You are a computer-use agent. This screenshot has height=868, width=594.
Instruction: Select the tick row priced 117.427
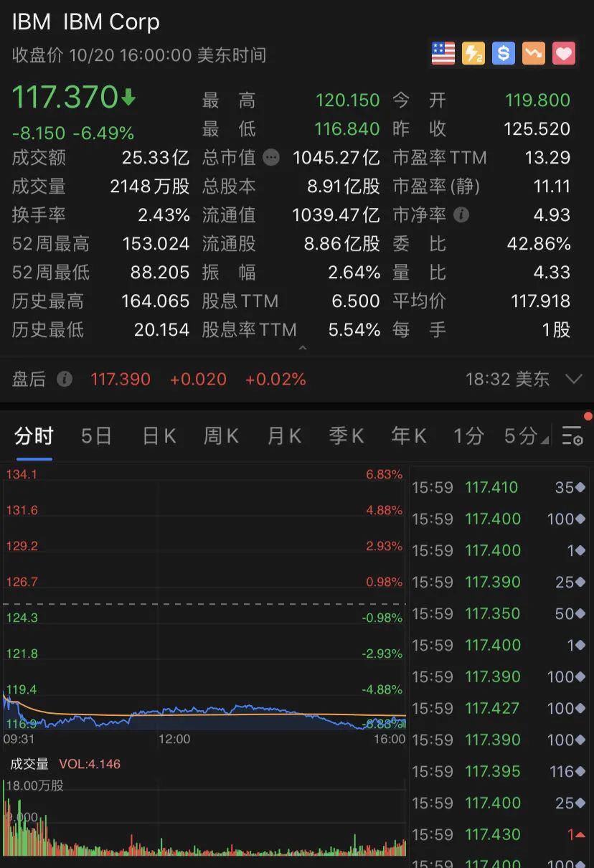click(499, 708)
